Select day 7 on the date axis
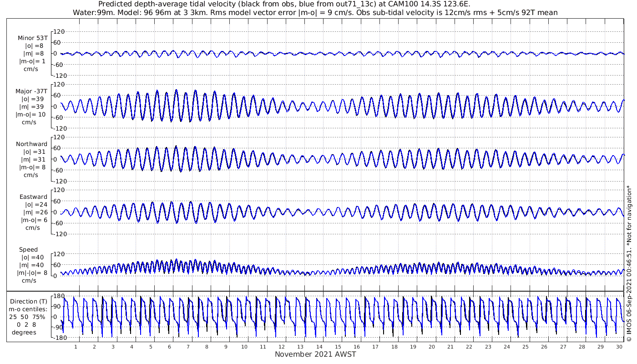Screen dimensions: 637x364 coord(188,347)
